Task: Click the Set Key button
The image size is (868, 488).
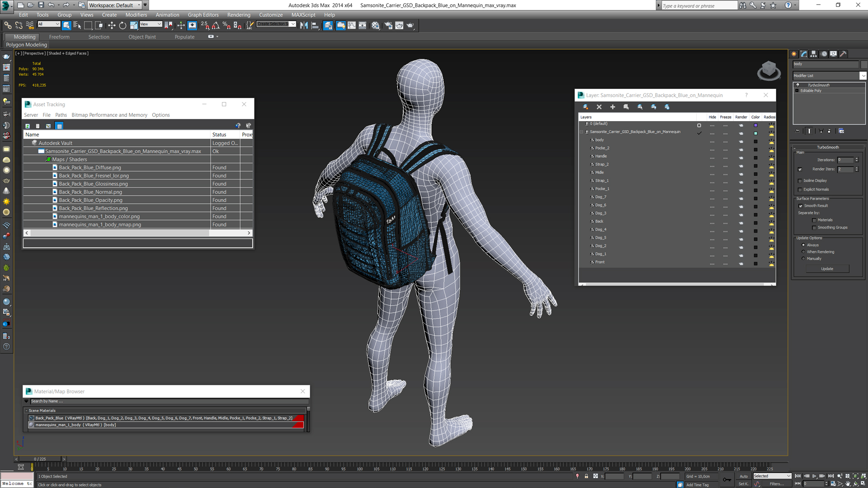Action: tap(744, 484)
